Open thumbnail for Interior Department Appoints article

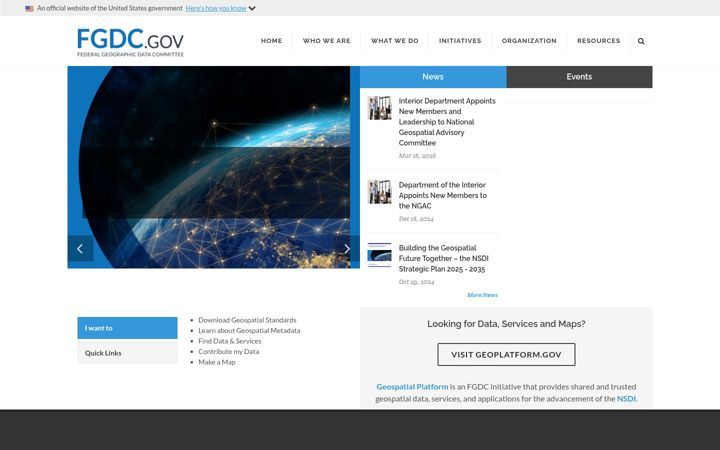pos(380,108)
